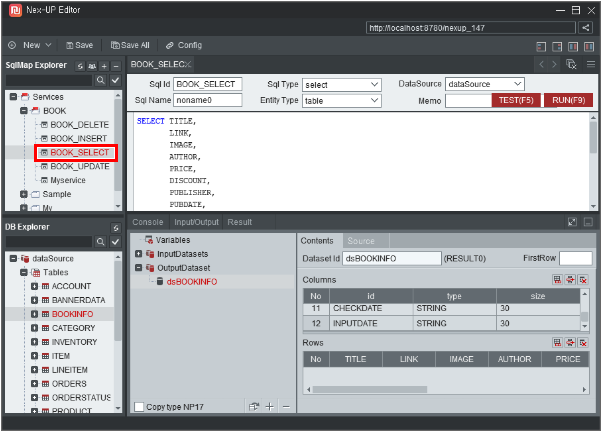Select the second layout icon in top toolbar
Image resolution: width=602 pixels, height=432 pixels.
[x=557, y=46]
